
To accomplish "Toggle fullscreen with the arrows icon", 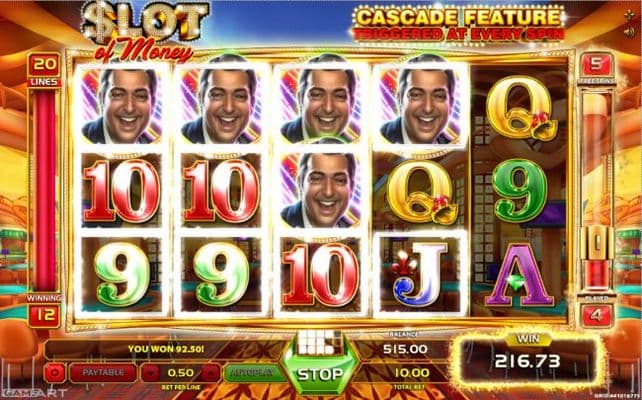I will click(631, 15).
